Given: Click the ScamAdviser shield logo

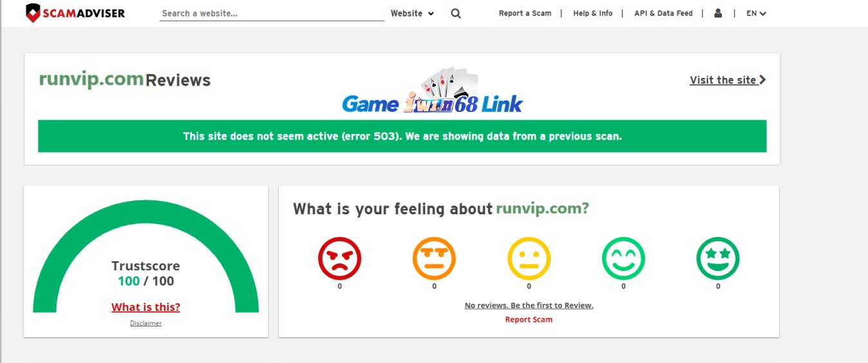Looking at the screenshot, I should pos(33,13).
